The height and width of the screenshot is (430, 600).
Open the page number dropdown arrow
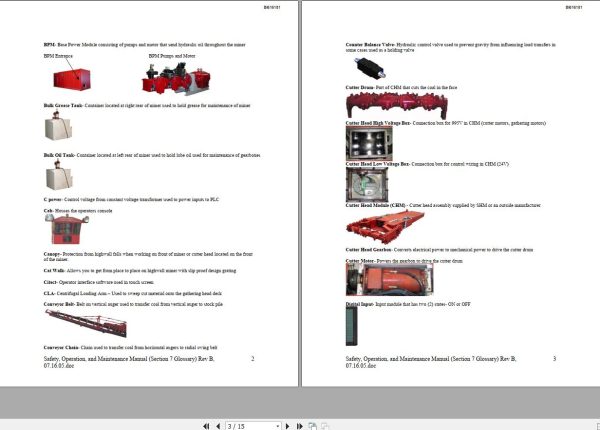pyautogui.click(x=278, y=426)
